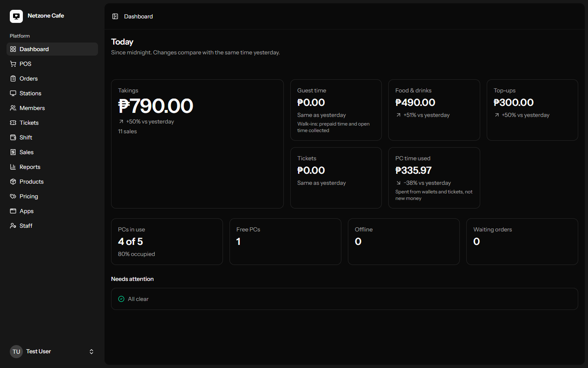Go to the Staff page
Screen dimensions: 588x368
tap(52, 226)
